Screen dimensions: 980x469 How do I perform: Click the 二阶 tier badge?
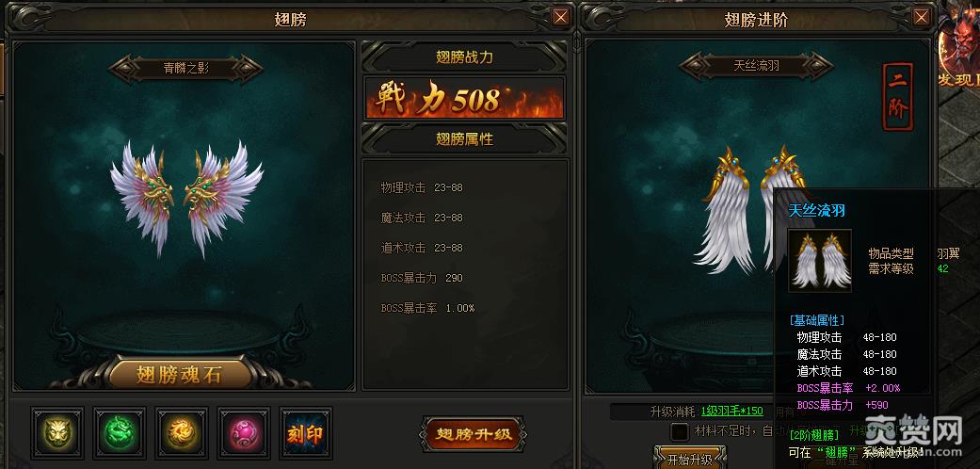(x=898, y=96)
